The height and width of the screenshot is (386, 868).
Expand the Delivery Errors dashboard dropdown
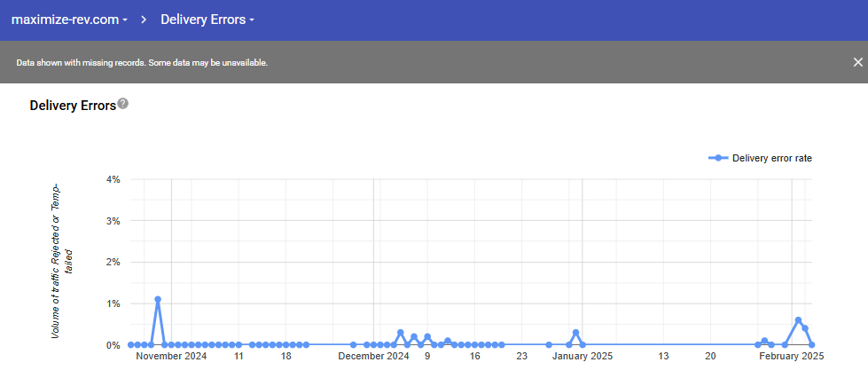coord(207,20)
